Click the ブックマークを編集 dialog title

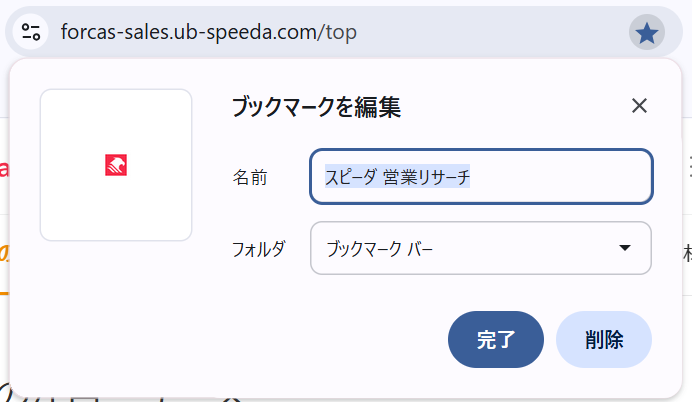coord(316,107)
